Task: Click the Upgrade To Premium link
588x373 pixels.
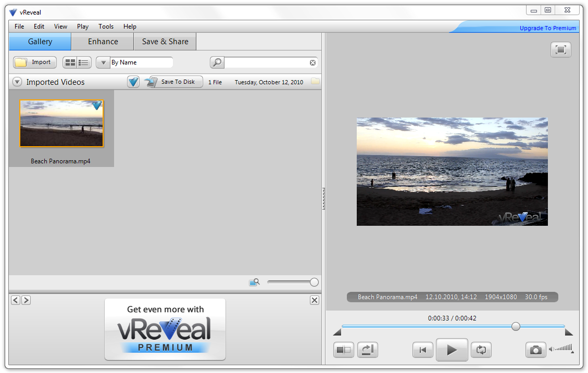Action: tap(548, 28)
